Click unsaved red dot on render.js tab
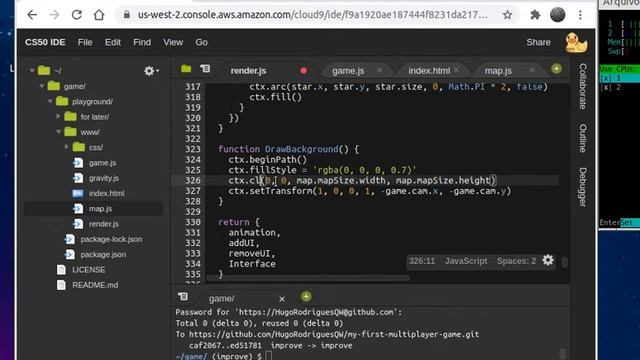640x360 pixels. tap(303, 71)
